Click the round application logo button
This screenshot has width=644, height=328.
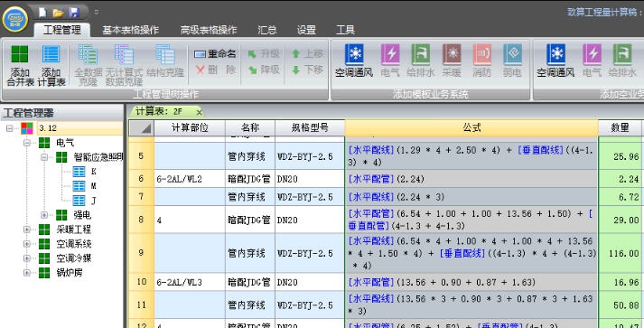pyautogui.click(x=15, y=19)
